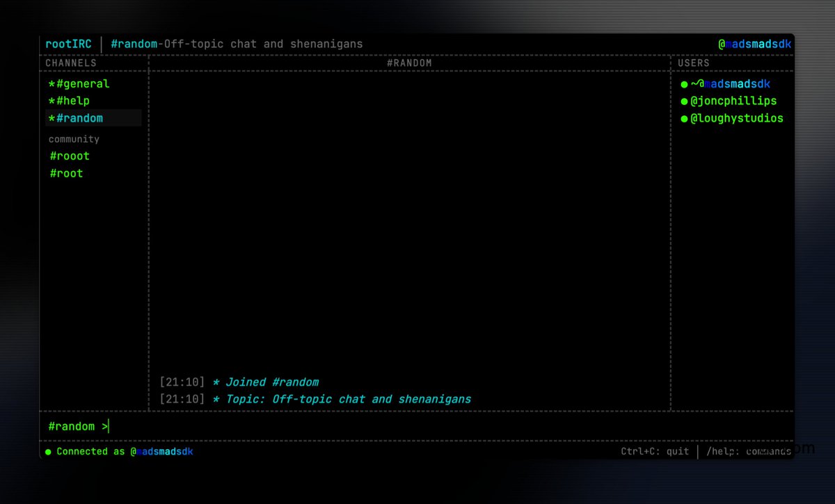The image size is (835, 504).
Task: Focus the #random message input field
Action: click(x=417, y=426)
